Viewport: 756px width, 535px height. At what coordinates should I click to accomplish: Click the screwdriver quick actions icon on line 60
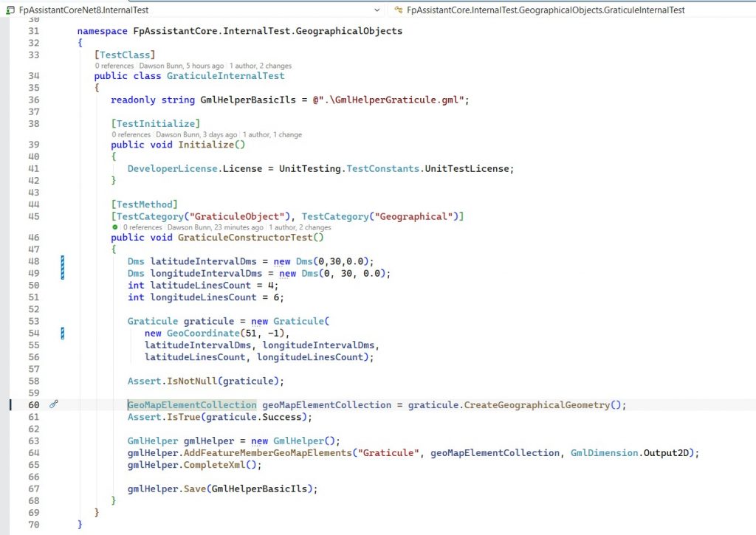coord(54,404)
